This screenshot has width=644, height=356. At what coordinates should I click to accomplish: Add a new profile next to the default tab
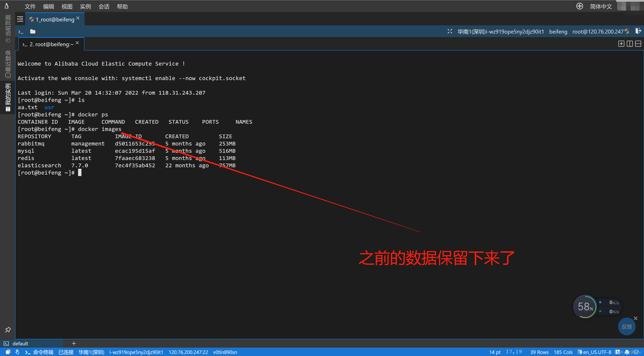click(74, 343)
